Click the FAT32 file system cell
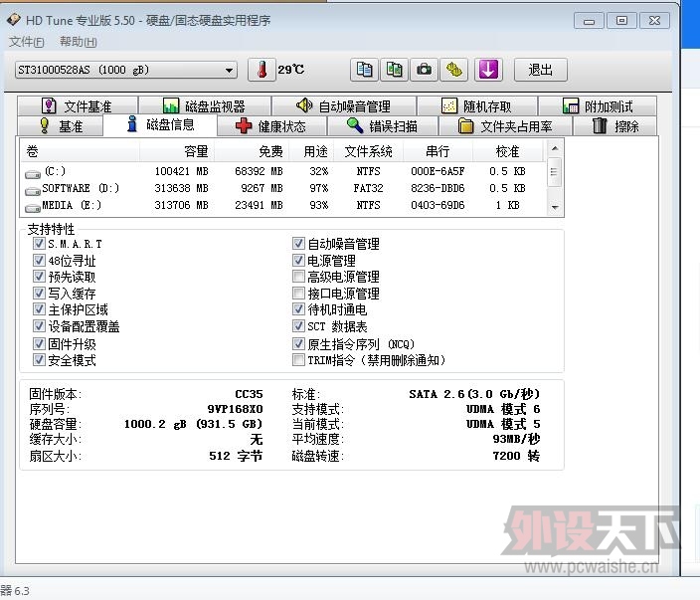700x600 pixels. click(x=368, y=188)
